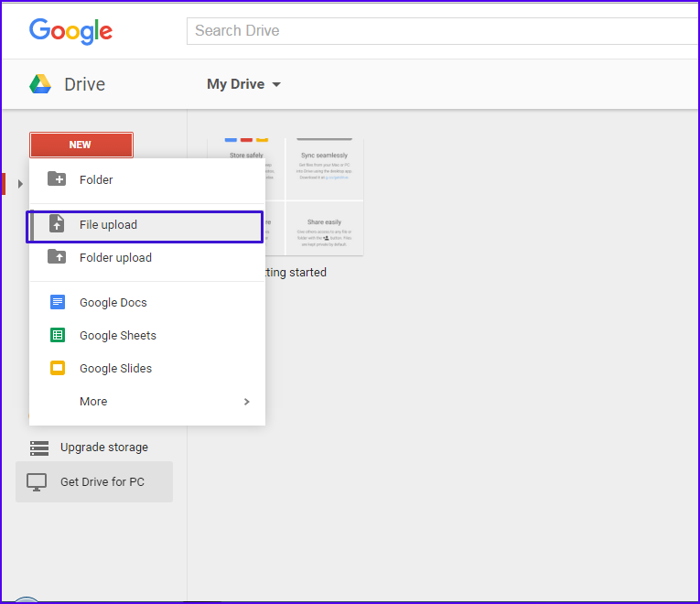The image size is (700, 604).
Task: Open the My Drive dropdown
Action: coord(243,84)
